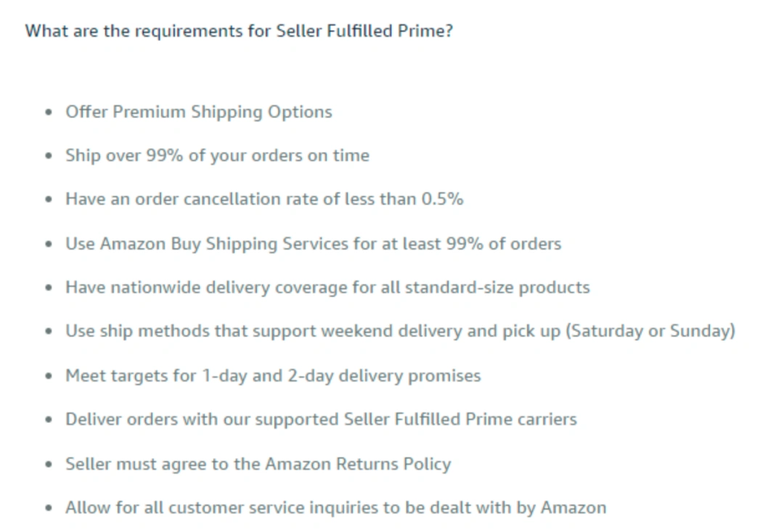The height and width of the screenshot is (532, 784).
Task: Click the order cancellation rate requirement text
Action: pos(264,199)
